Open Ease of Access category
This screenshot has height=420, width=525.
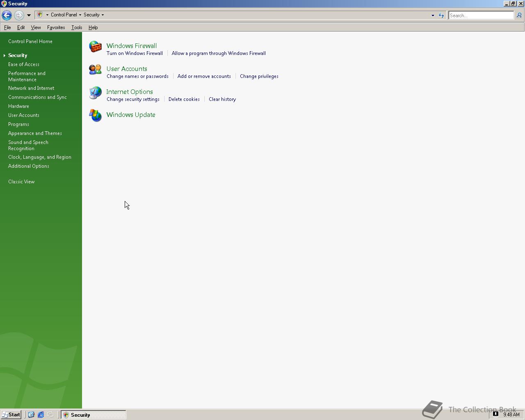24,64
